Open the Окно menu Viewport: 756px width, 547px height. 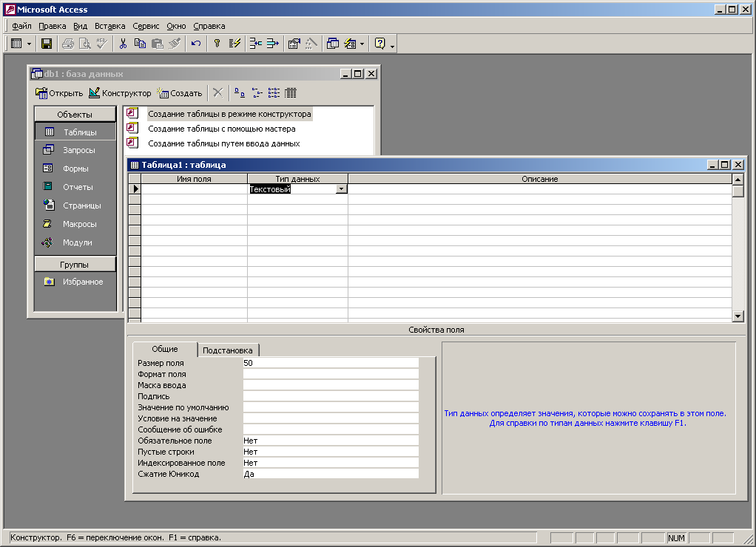pos(176,26)
